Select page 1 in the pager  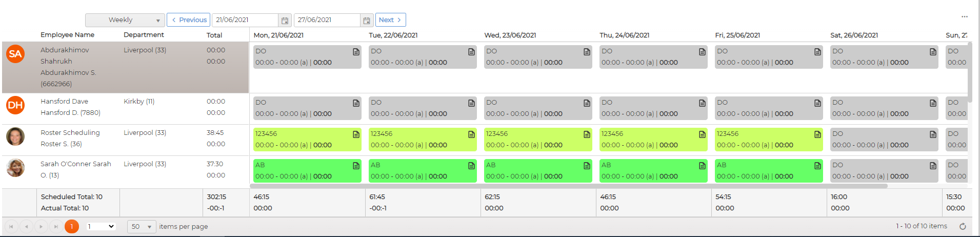coord(72,226)
